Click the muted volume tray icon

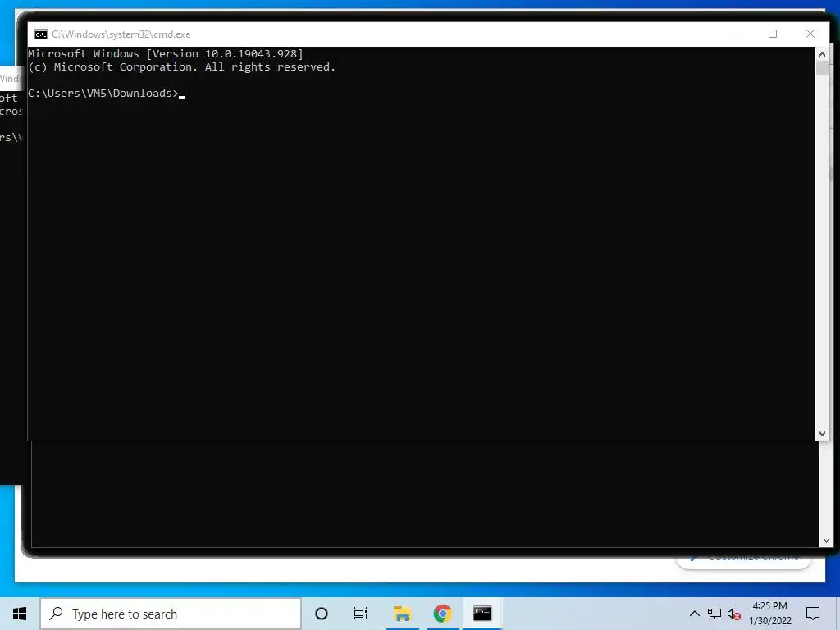pos(734,614)
